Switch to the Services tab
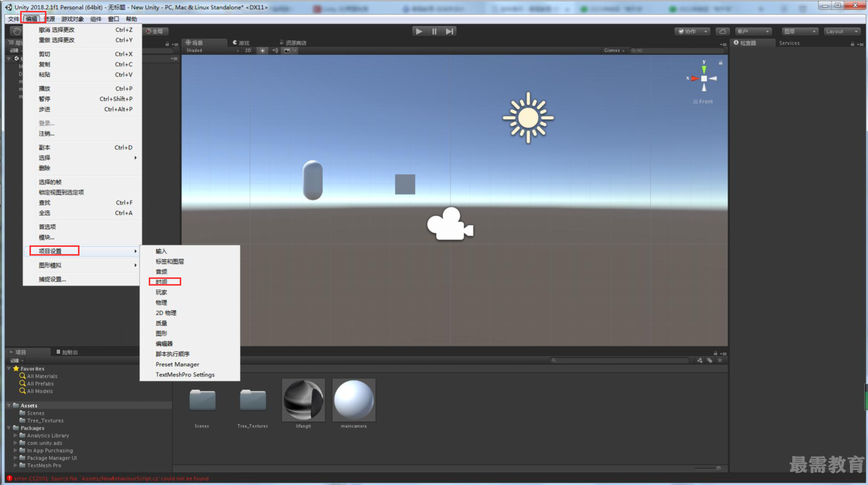868x485 pixels. [789, 43]
